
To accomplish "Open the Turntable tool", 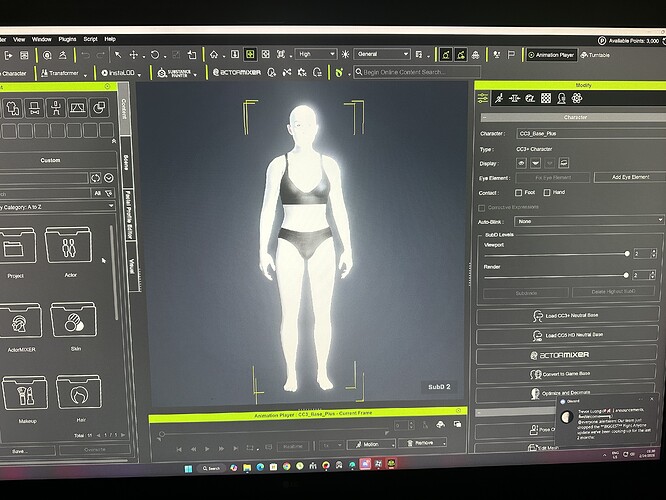I will pyautogui.click(x=595, y=55).
